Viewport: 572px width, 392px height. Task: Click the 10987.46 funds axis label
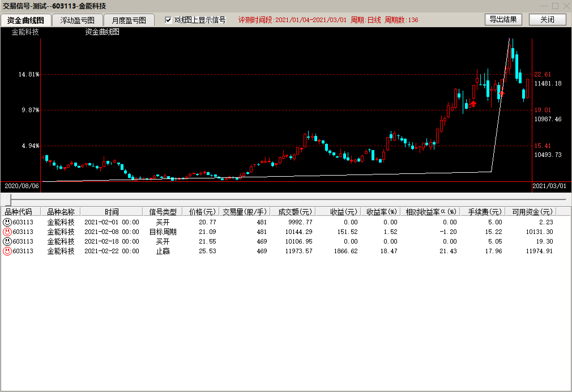tap(548, 119)
